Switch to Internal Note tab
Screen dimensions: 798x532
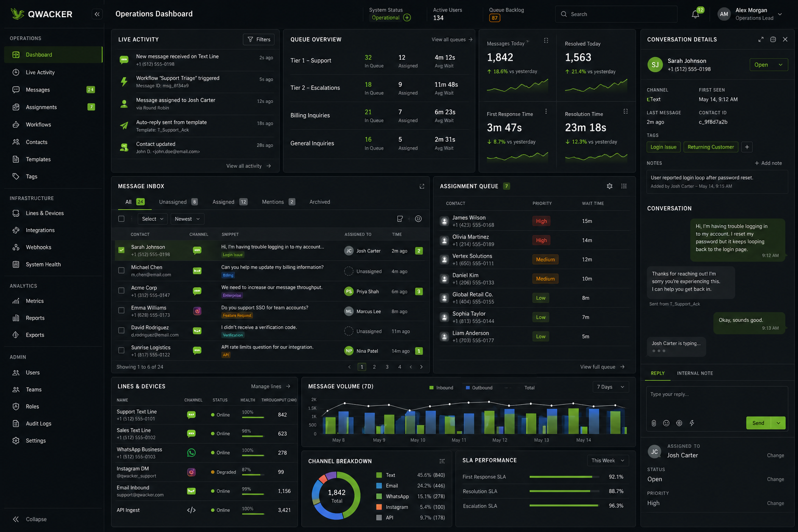tap(695, 373)
